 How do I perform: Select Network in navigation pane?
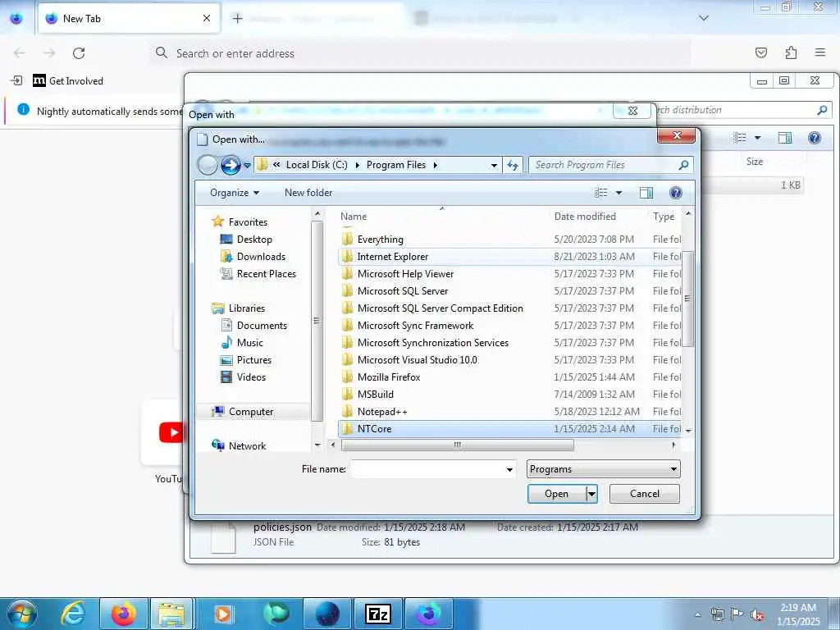247,445
